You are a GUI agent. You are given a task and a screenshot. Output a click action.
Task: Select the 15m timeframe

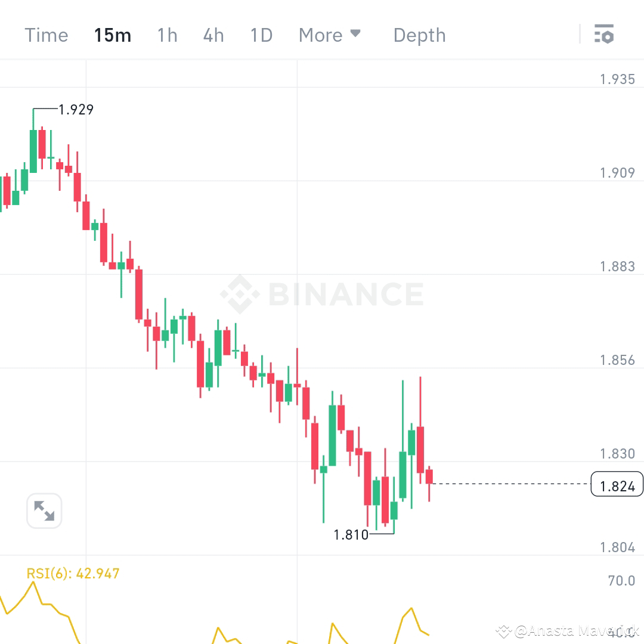[x=113, y=35]
